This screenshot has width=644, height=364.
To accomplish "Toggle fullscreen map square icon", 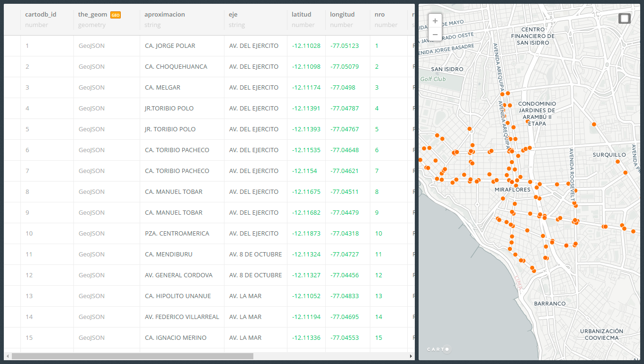I will [625, 18].
